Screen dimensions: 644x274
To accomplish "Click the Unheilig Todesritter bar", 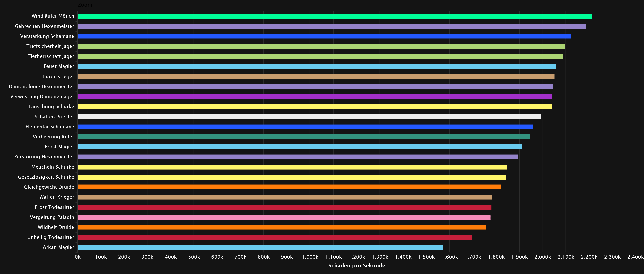I will tap(275, 237).
